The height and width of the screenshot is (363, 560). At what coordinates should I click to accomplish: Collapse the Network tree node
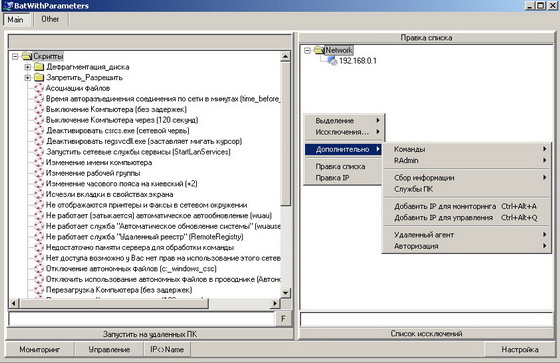307,51
